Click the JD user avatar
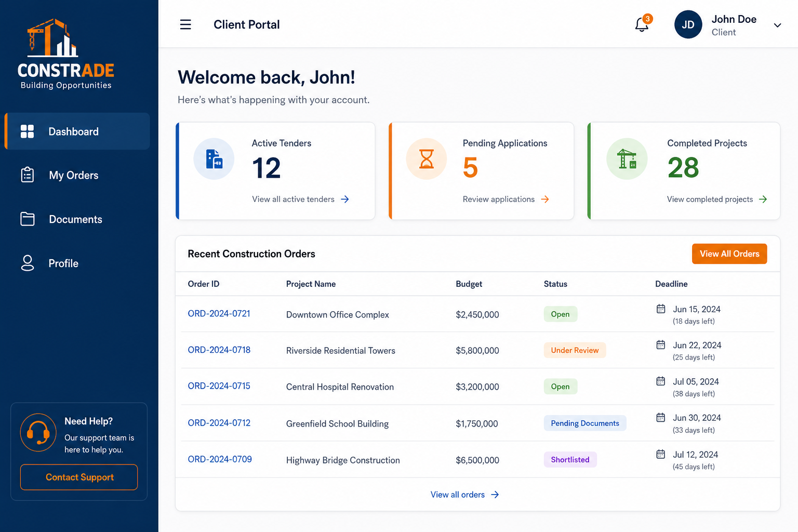Image resolution: width=798 pixels, height=532 pixels. pyautogui.click(x=688, y=24)
